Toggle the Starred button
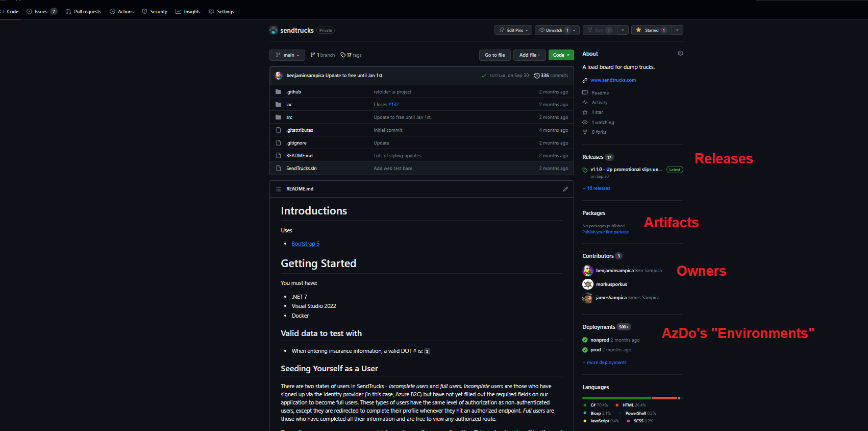 pos(652,30)
